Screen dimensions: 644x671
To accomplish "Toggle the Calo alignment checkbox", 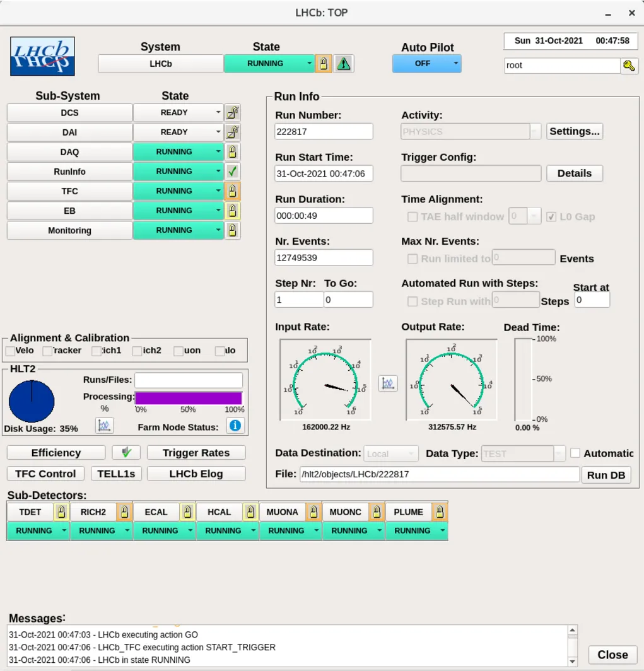I will click(x=220, y=351).
